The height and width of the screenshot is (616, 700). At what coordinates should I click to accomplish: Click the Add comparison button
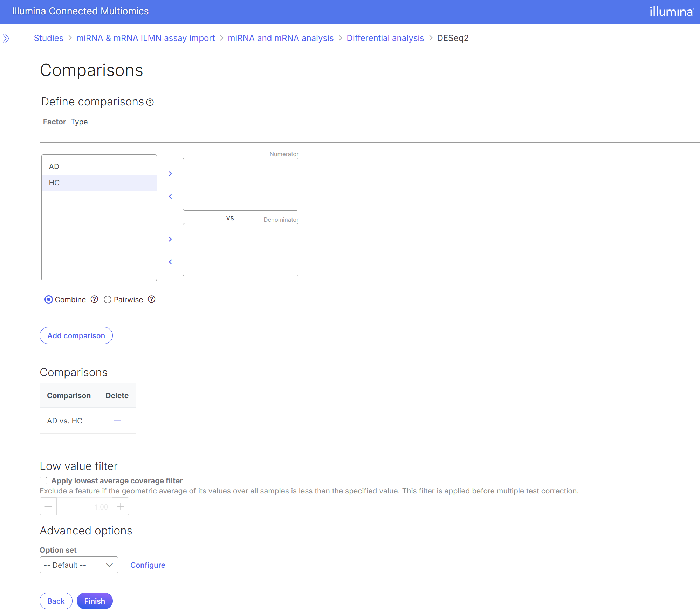pyautogui.click(x=76, y=336)
